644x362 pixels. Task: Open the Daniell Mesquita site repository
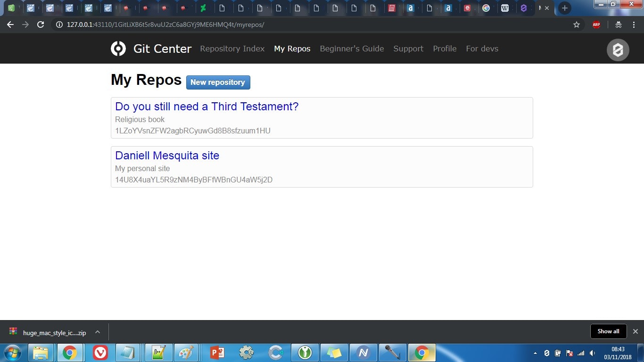167,156
